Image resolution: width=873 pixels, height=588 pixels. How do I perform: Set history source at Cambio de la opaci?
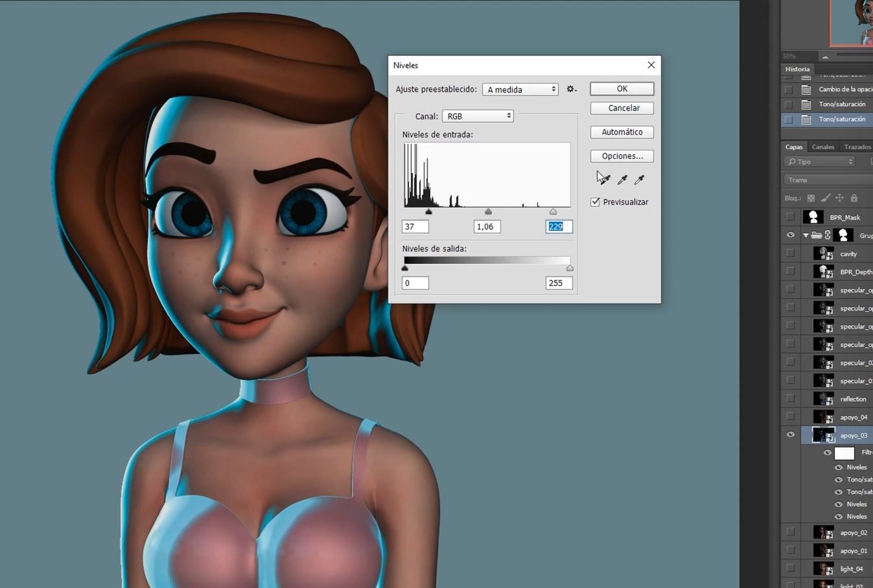[789, 89]
